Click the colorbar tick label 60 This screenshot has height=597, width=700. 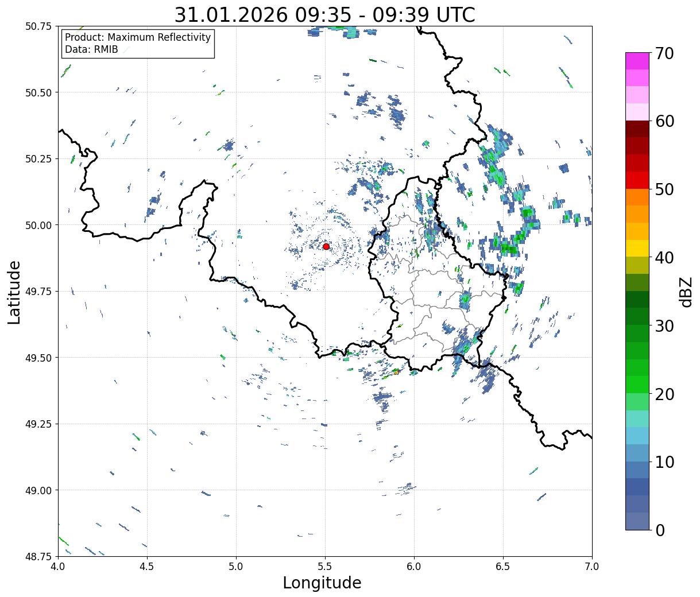pos(664,121)
